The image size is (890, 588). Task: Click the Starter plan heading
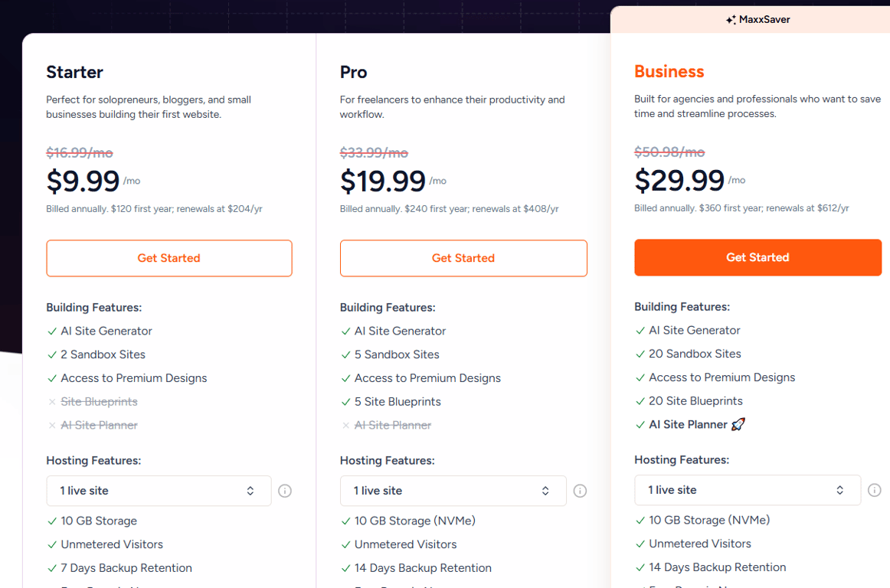point(74,72)
